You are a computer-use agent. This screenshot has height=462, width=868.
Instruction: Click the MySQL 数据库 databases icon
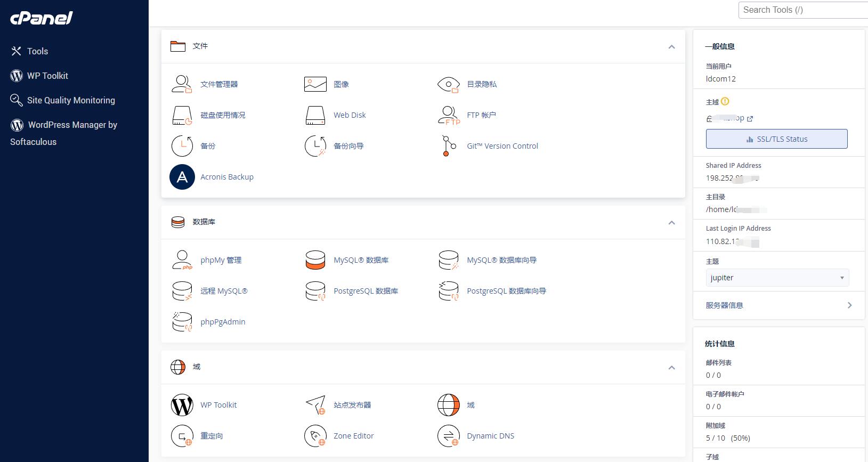[315, 260]
